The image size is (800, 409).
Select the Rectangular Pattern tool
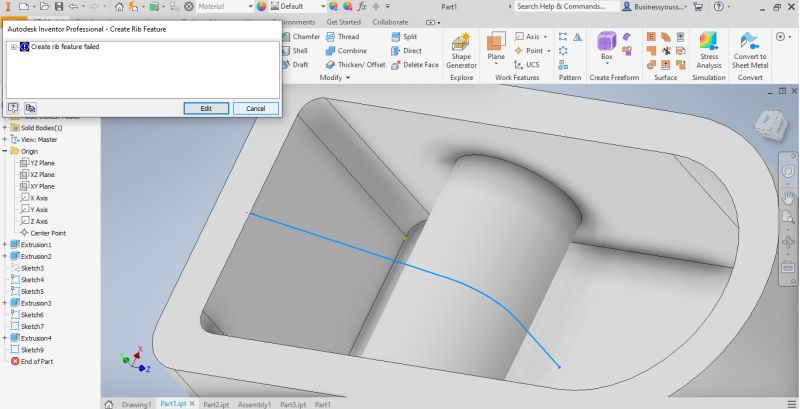tap(563, 37)
